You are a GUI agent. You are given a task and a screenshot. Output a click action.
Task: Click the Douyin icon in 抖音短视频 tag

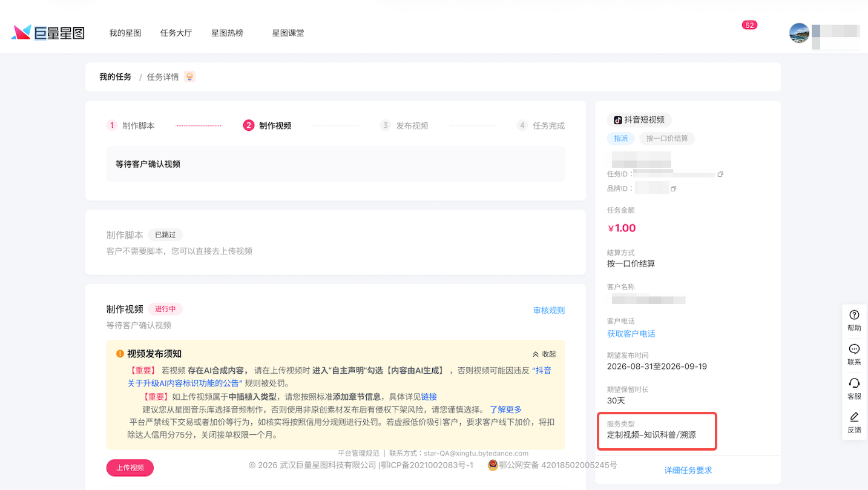click(x=617, y=120)
